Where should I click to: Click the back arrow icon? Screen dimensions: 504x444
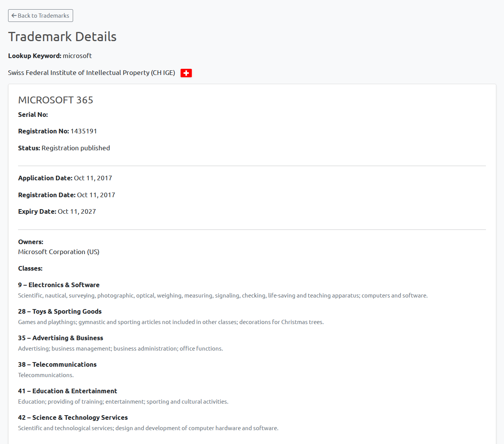point(14,15)
